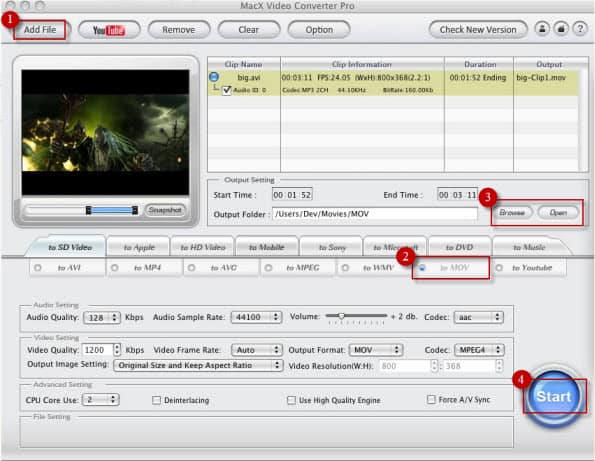Viewport: 595px width, 461px height.
Task: Toggle the Audio ID 0 checkbox
Action: [227, 90]
